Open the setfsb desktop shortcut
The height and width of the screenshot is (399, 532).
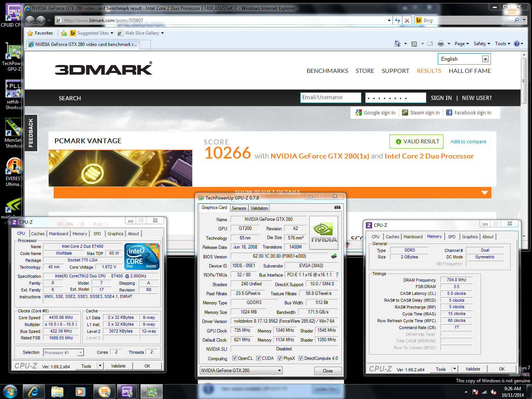tap(13, 95)
